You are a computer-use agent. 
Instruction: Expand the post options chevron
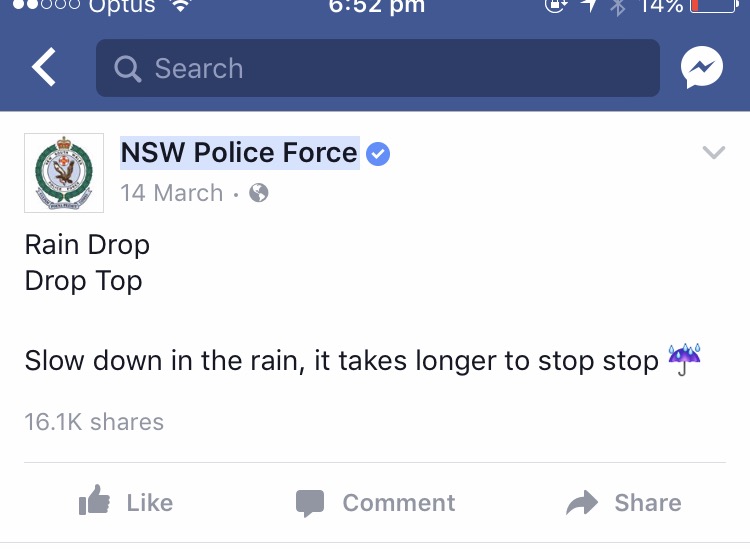[x=714, y=152]
